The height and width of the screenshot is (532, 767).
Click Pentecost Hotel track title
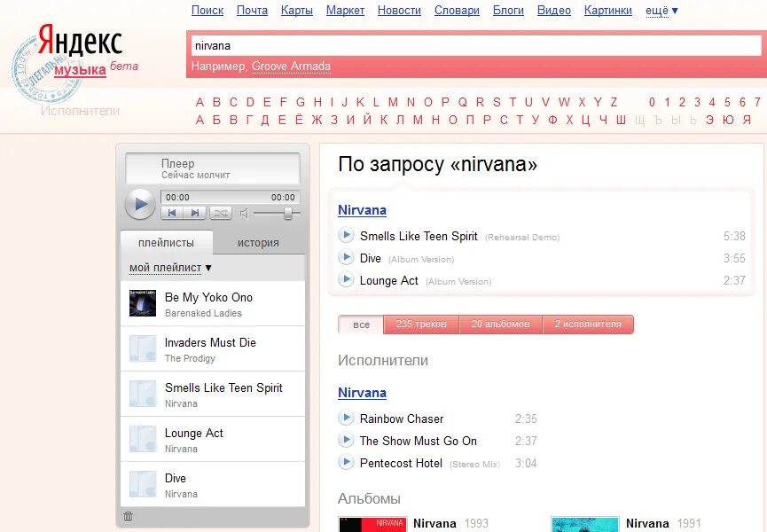click(401, 463)
